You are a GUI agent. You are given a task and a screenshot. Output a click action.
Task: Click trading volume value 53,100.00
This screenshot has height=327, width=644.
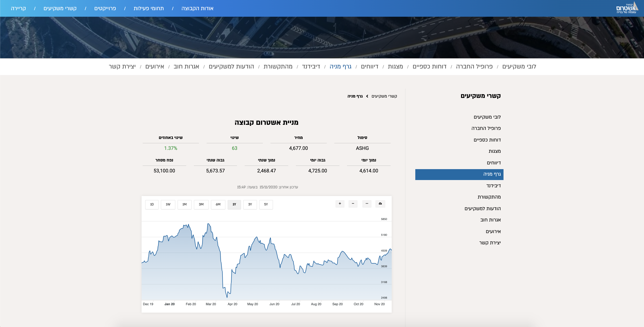click(164, 171)
